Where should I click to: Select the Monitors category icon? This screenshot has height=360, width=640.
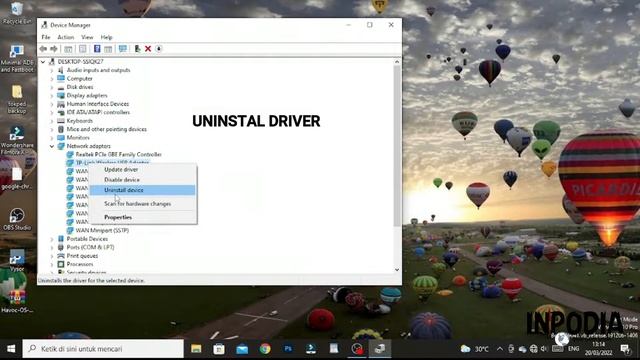coord(61,138)
